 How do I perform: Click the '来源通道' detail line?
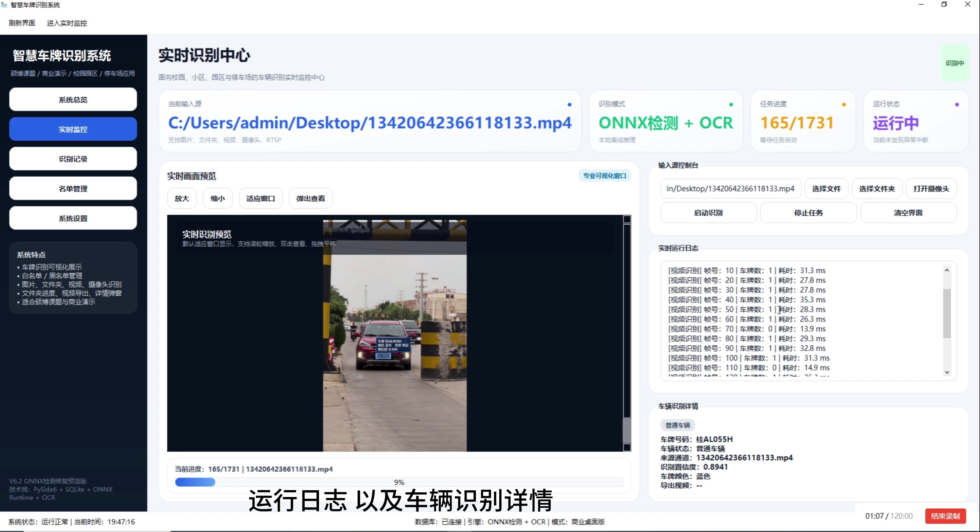pyautogui.click(x=727, y=458)
